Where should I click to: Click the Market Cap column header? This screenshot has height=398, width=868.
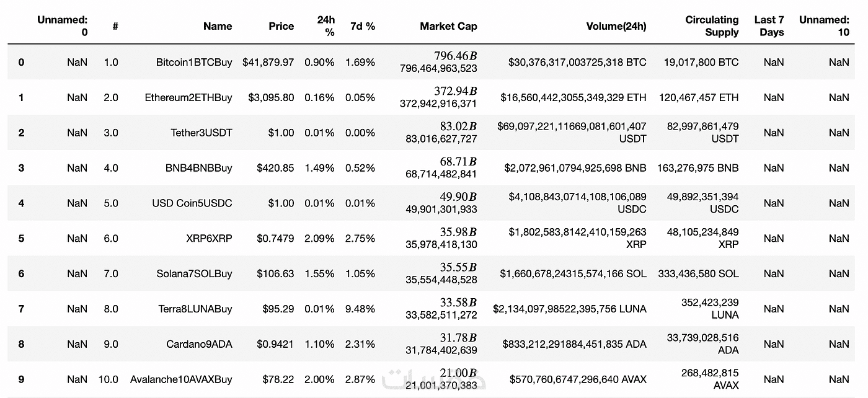[x=448, y=26]
